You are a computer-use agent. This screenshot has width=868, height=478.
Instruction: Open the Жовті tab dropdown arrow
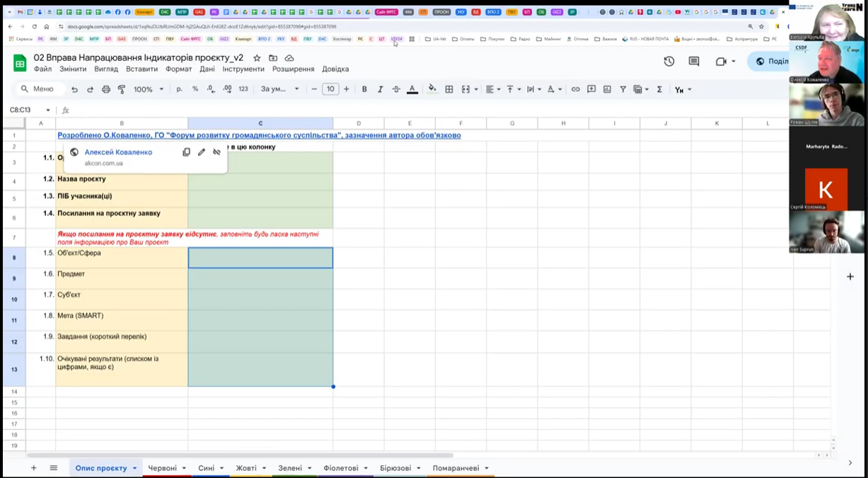263,469
